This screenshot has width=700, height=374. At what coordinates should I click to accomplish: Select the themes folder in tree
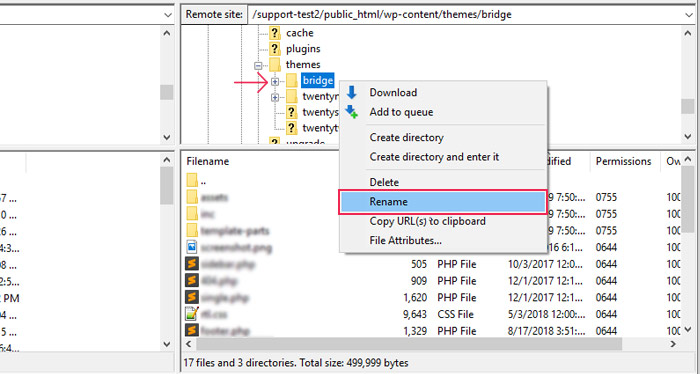click(x=303, y=65)
